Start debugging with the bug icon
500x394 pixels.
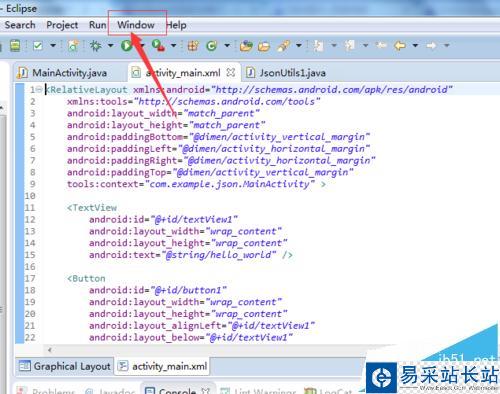coord(96,45)
